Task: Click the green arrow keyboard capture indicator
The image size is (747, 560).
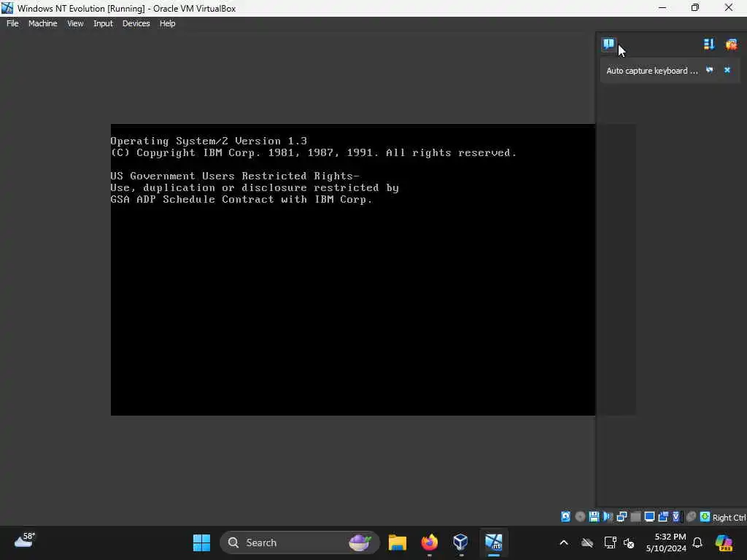Action: coord(705,517)
